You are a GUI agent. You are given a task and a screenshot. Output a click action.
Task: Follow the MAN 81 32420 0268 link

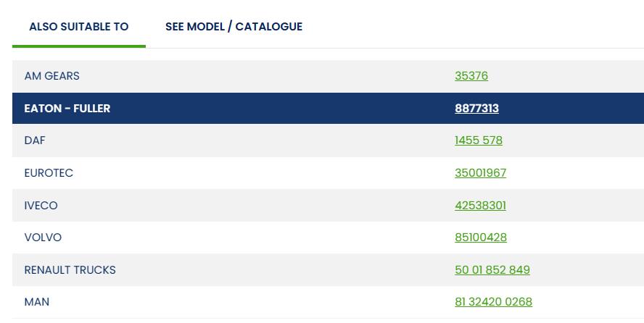493,302
